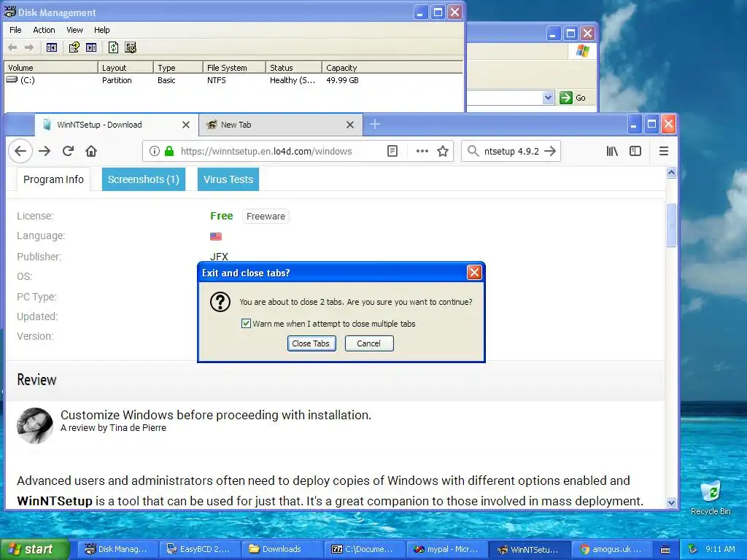The height and width of the screenshot is (560, 747).
Task: Click Disk Management show/hide console tree icon
Action: click(x=52, y=47)
